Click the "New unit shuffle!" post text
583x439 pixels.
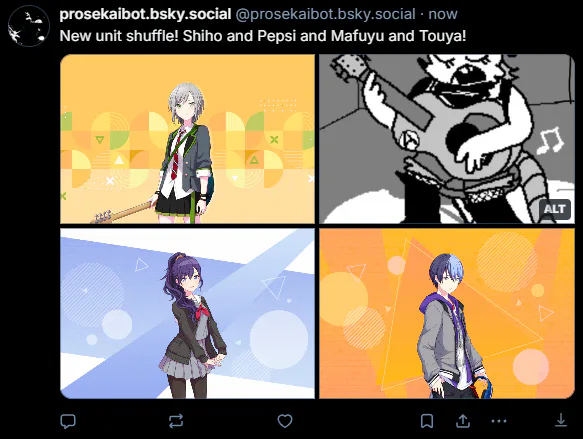(x=119, y=36)
